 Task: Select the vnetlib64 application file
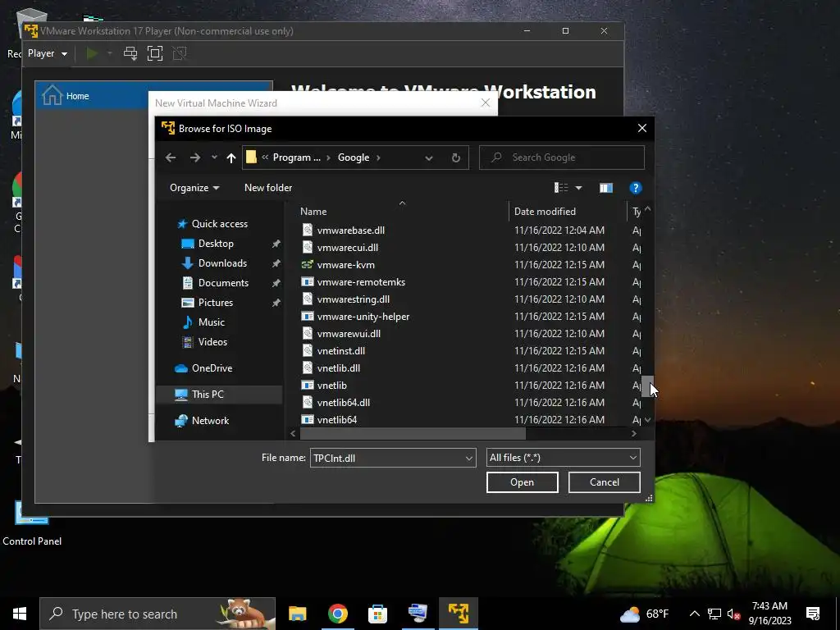(337, 420)
